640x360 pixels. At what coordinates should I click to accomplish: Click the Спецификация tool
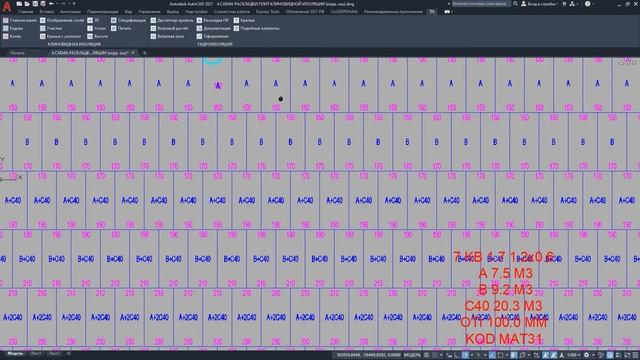pos(128,20)
